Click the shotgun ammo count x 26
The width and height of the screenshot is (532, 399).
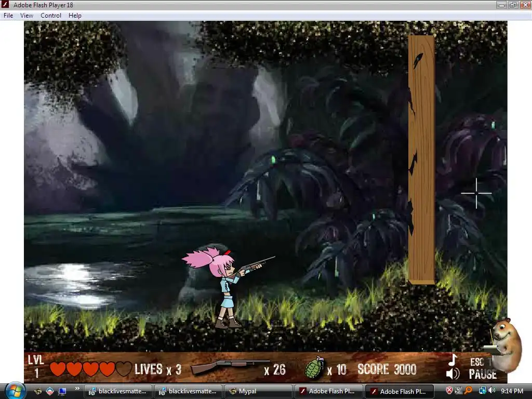[275, 370]
